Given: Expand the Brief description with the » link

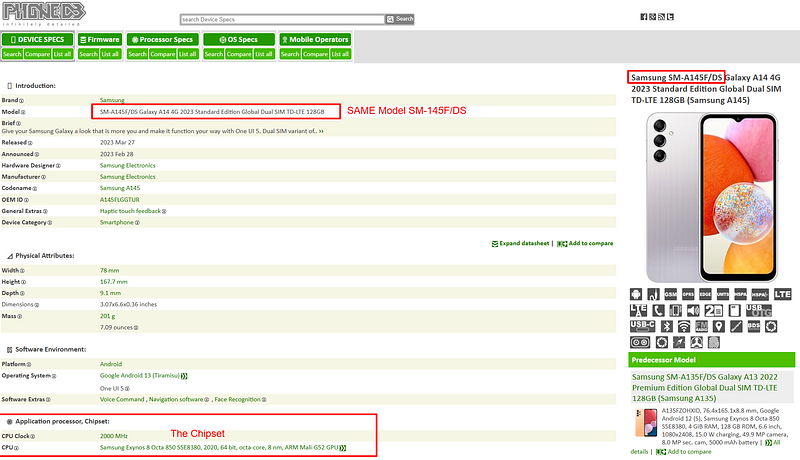Looking at the screenshot, I should pos(321,131).
